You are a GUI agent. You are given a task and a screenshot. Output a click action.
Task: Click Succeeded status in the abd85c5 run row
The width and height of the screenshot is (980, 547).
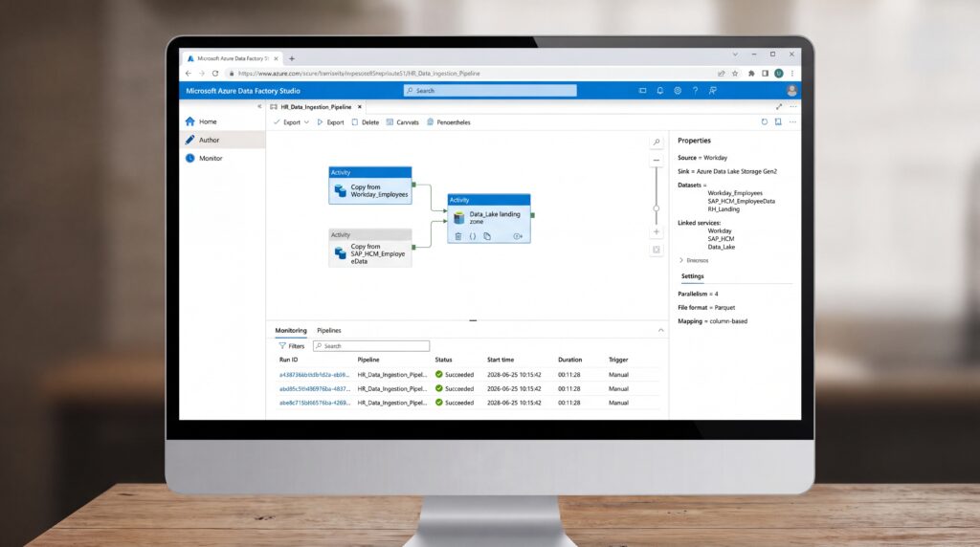click(455, 389)
